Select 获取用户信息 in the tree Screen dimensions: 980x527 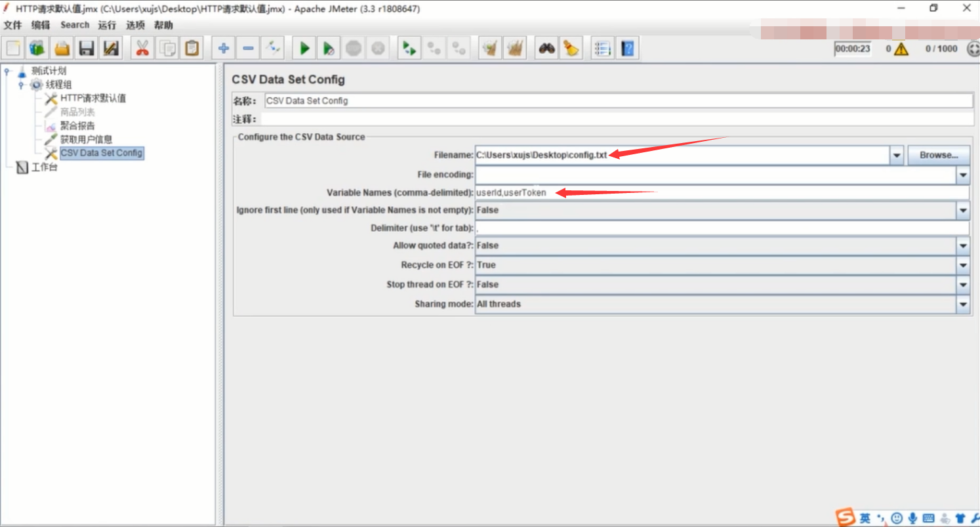[86, 139]
